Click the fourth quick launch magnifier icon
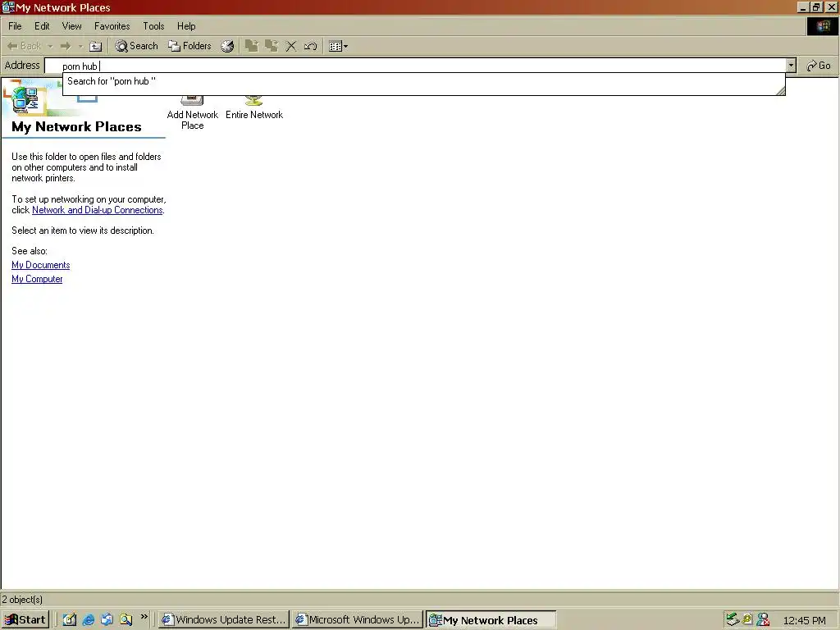This screenshot has width=840, height=630. point(126,620)
